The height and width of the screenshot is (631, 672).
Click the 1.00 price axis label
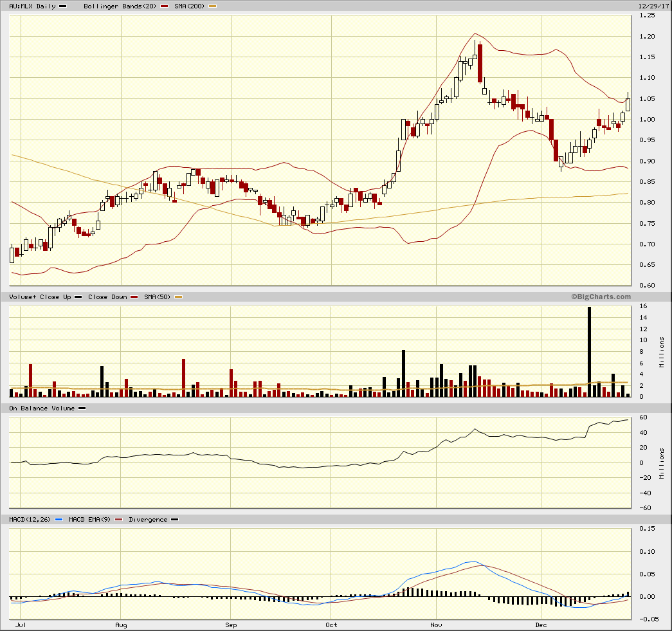click(647, 119)
